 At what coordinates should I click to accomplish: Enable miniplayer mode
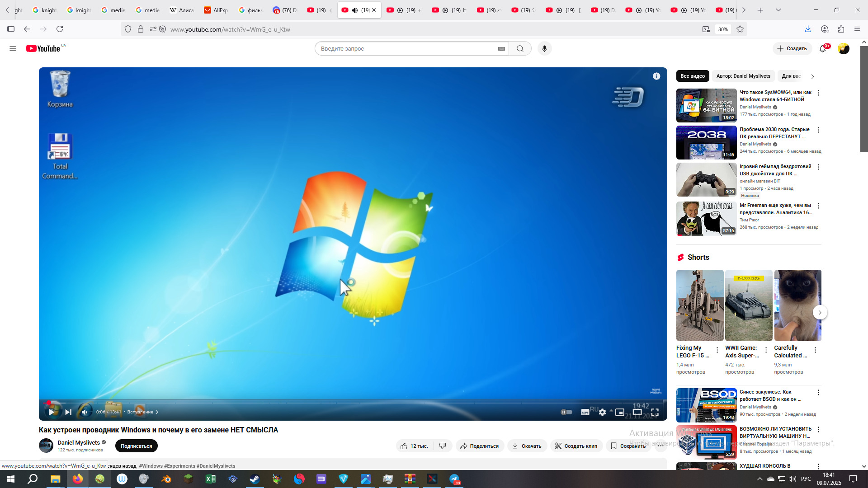620,412
